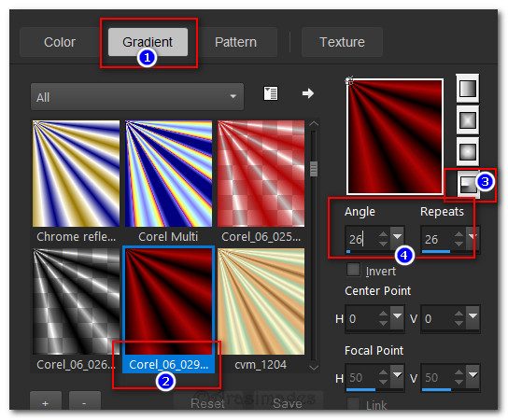Select the radial gradient style icon
This screenshot has height=420, width=508.
coord(468,184)
